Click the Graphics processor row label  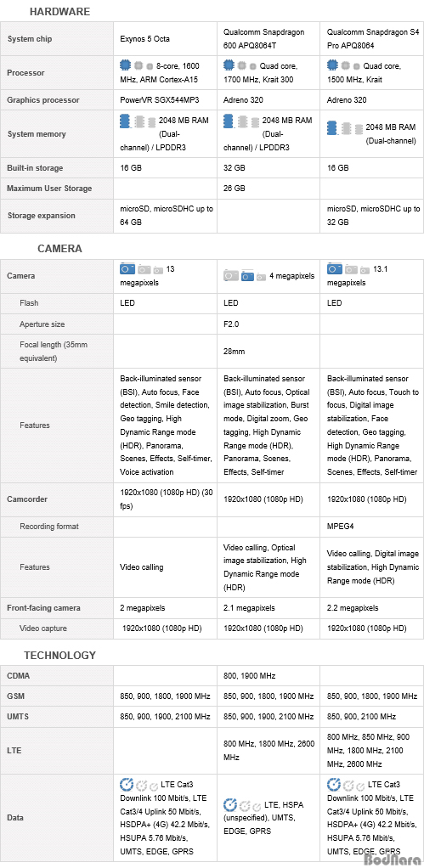click(x=43, y=100)
